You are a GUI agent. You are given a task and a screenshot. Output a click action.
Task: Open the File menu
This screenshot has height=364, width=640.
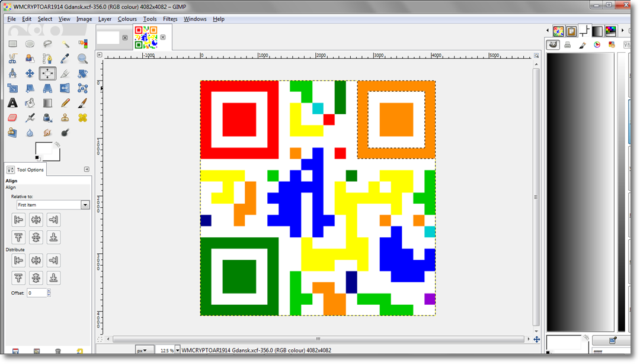pyautogui.click(x=11, y=19)
